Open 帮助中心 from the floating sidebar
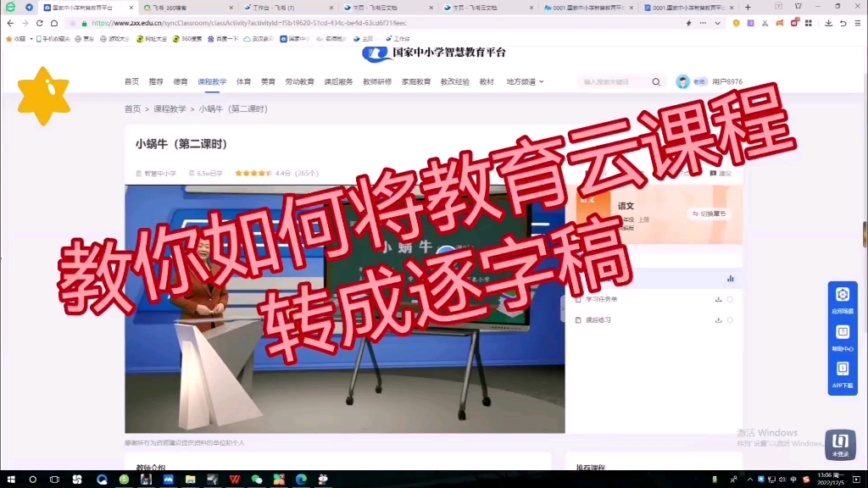Screen dimensions: 868x488 pyautogui.click(x=842, y=333)
